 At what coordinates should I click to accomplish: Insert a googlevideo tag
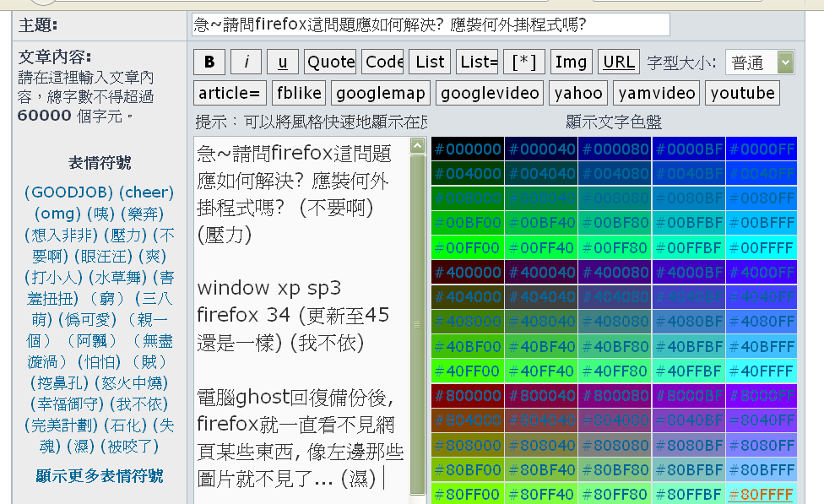pos(490,93)
